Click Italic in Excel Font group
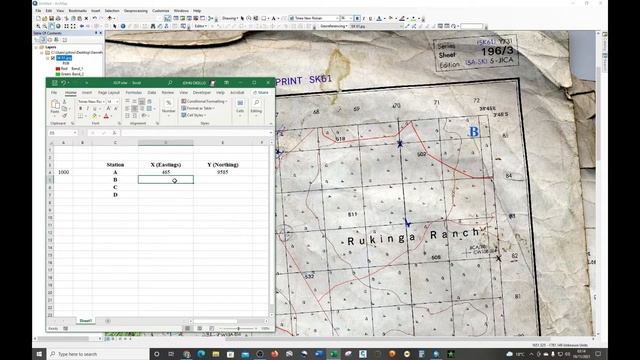The width and height of the screenshot is (640, 360). [87, 109]
